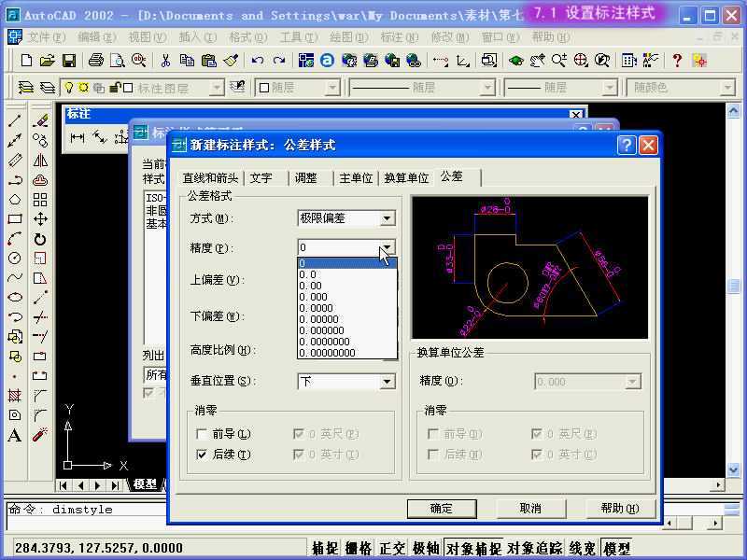The width and height of the screenshot is (747, 560).
Task: Toggle 捕捉 snap mode in status bar
Action: coord(325,548)
